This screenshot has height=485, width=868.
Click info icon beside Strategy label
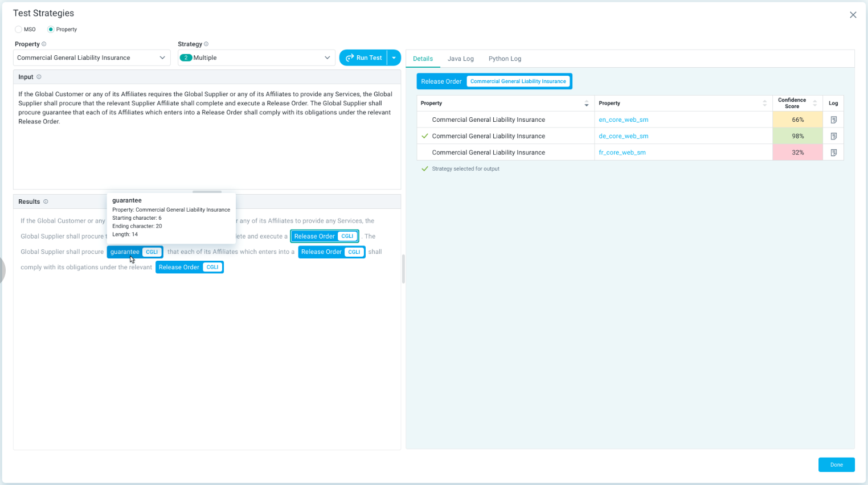206,44
